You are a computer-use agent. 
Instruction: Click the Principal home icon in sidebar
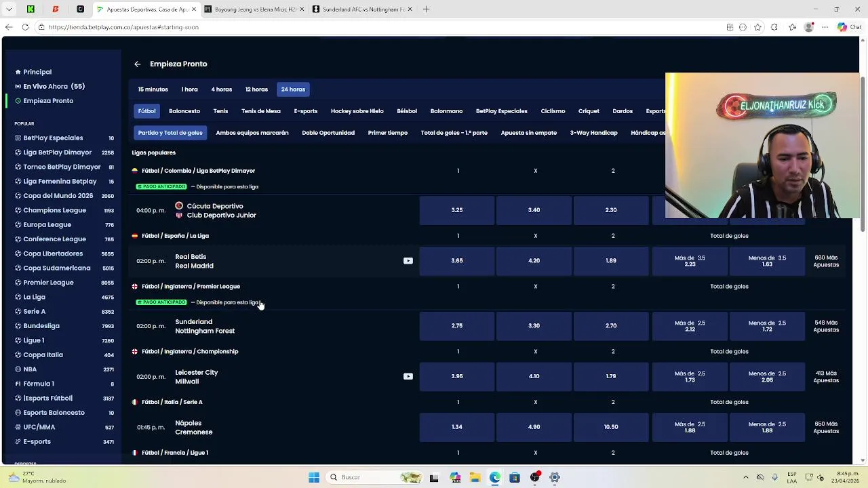tap(18, 72)
